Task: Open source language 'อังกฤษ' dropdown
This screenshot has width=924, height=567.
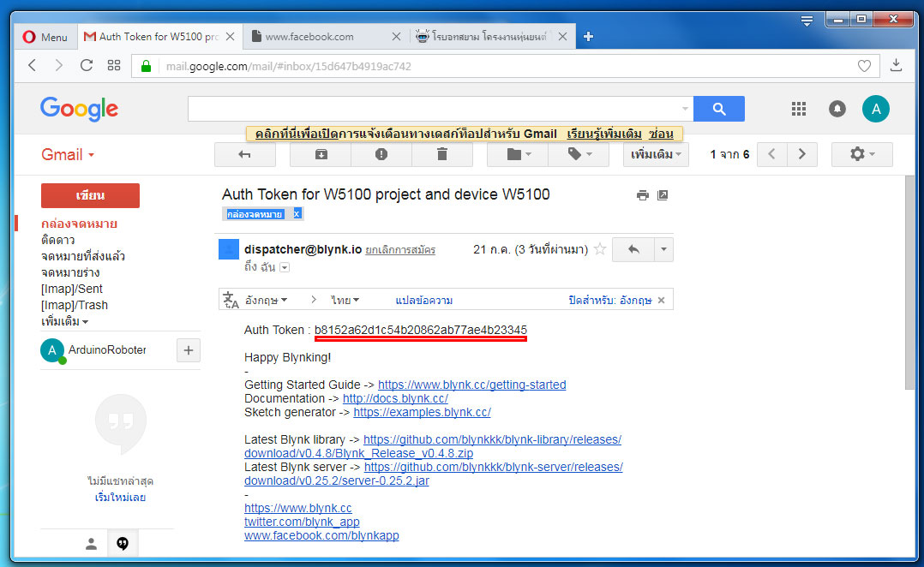Action: (266, 301)
